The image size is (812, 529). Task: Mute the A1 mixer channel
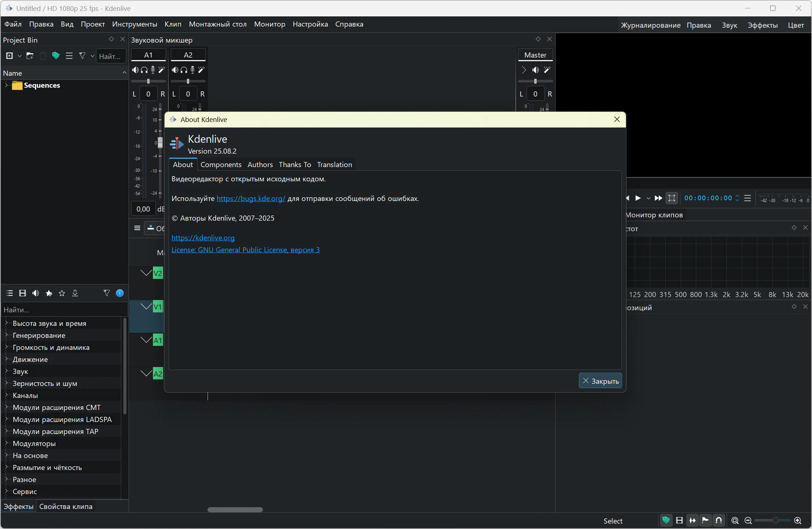pyautogui.click(x=135, y=70)
